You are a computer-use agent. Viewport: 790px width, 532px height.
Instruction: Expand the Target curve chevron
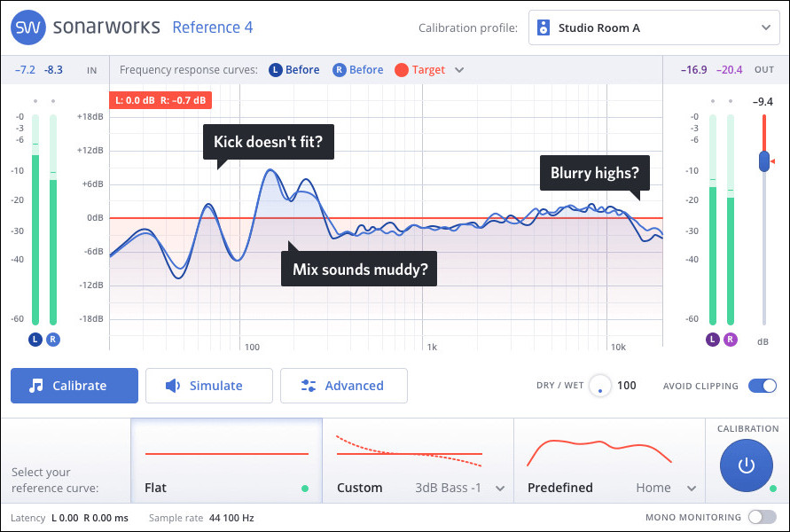(458, 69)
